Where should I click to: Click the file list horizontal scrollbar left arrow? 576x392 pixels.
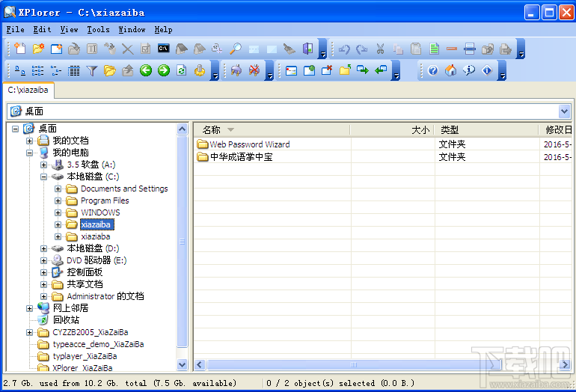pos(200,364)
